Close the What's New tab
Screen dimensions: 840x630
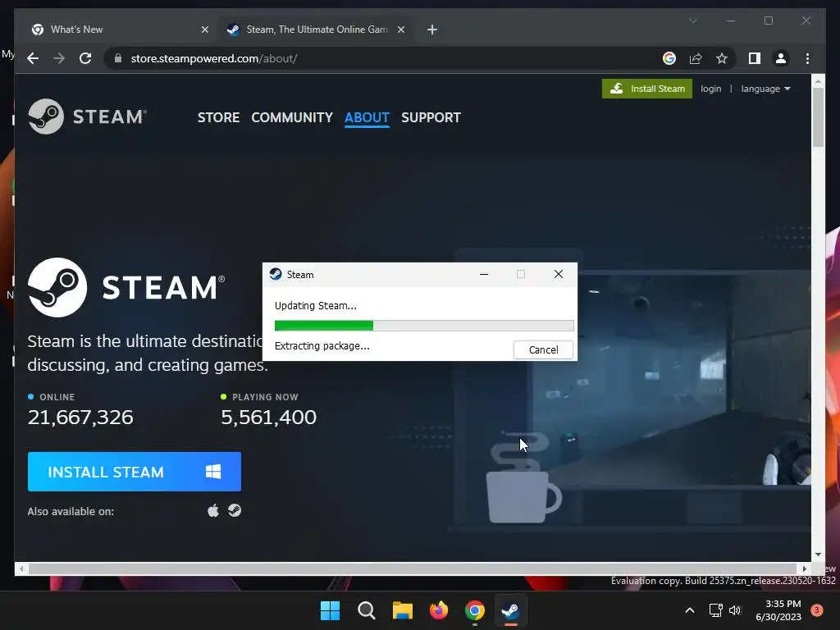[x=204, y=30]
